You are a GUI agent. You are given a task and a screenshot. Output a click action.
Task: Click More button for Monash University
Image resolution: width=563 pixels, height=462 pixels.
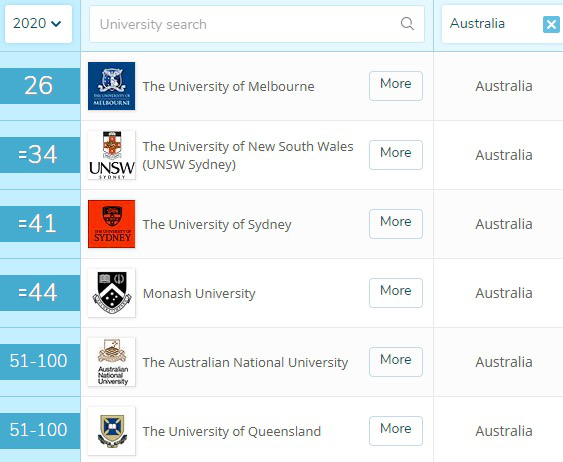pos(396,293)
